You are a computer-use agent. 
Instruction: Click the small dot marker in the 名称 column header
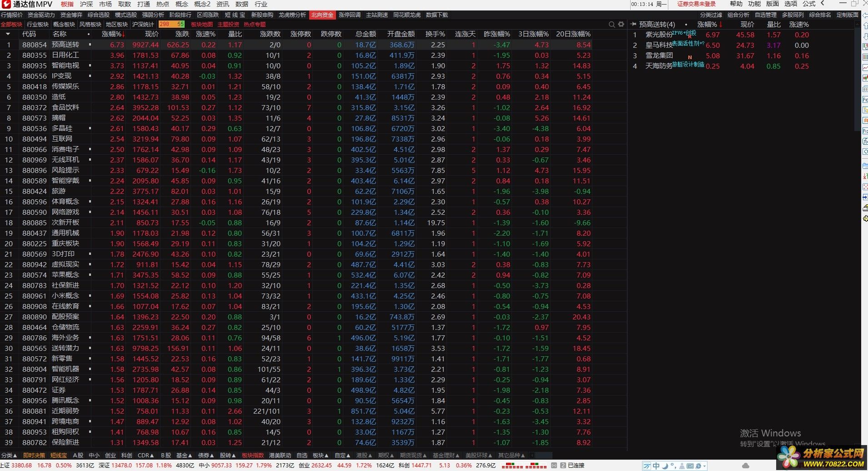(88, 34)
